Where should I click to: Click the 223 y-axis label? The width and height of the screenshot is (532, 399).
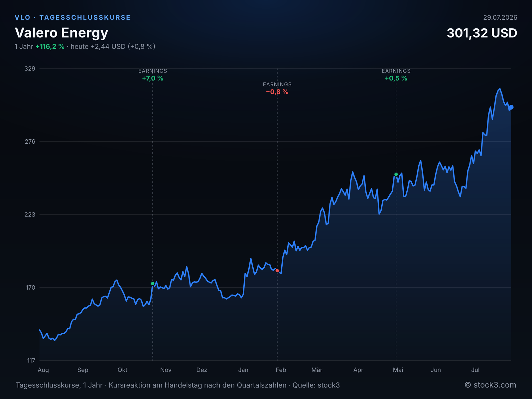click(x=30, y=214)
